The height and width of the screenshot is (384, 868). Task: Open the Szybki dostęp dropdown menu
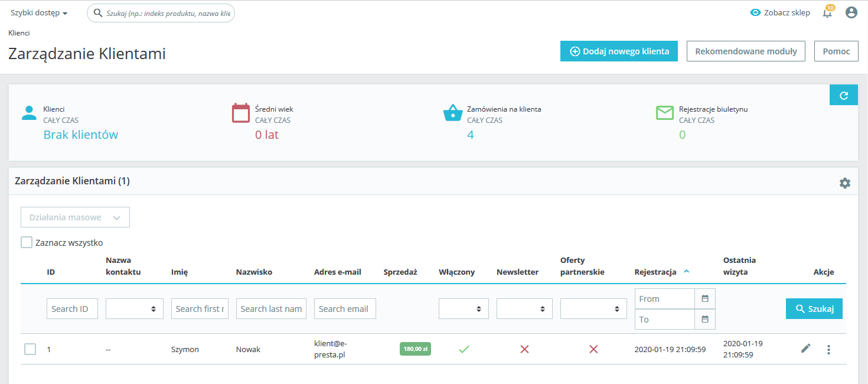pyautogui.click(x=39, y=13)
